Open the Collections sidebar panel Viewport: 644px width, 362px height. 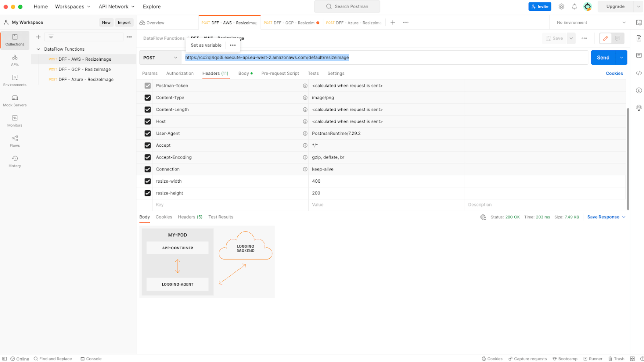coord(15,40)
